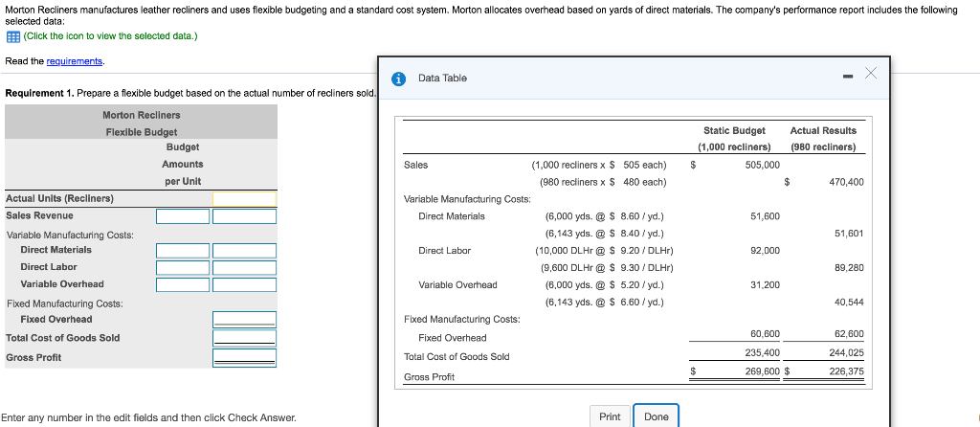
Task: Click the data table grid icon
Action: (11, 36)
